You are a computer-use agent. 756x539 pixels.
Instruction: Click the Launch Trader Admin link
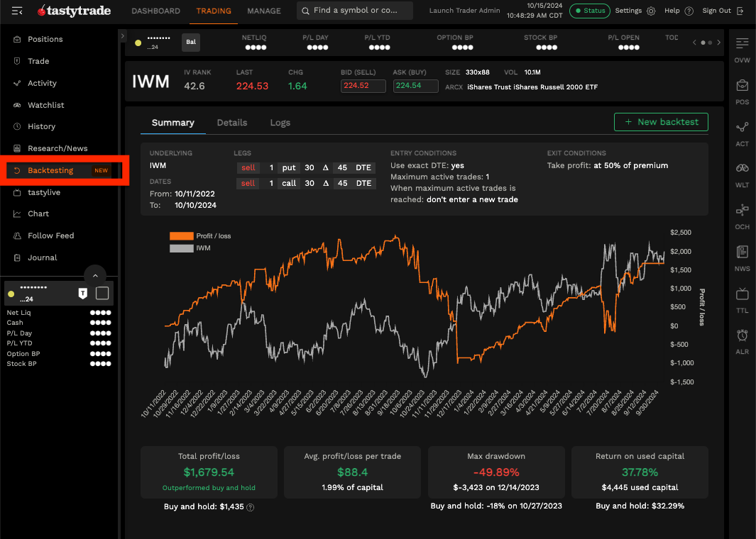(x=465, y=11)
